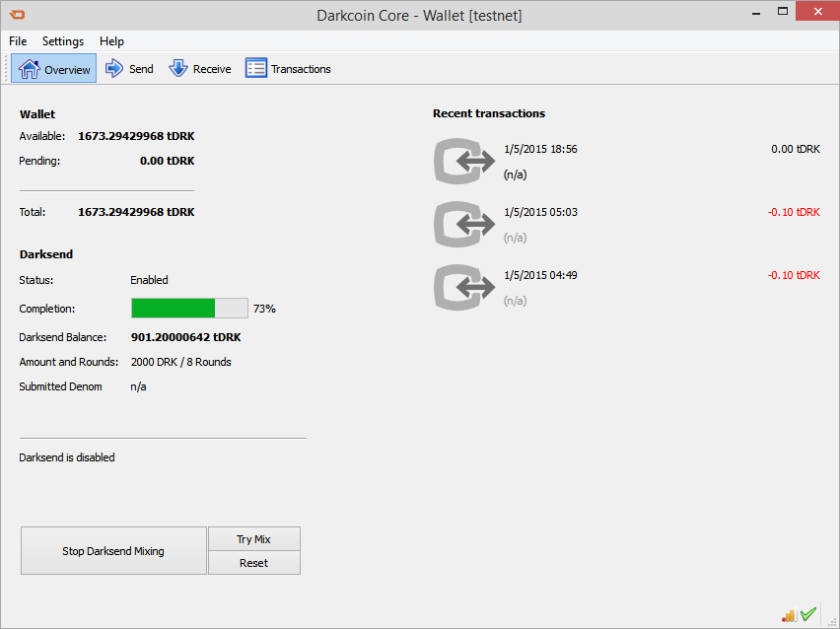Click the green sync checkmark icon
This screenshot has height=629, width=840.
coord(807,614)
